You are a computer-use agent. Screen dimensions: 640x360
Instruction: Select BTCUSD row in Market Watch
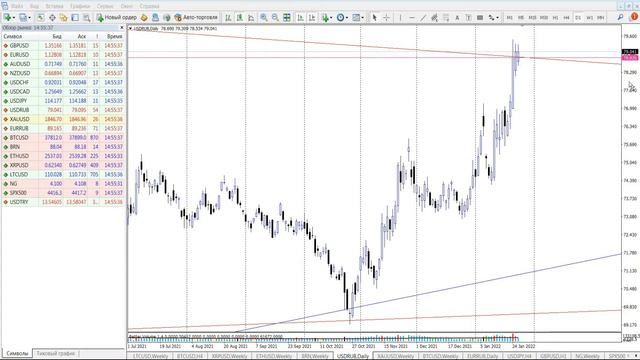63,138
